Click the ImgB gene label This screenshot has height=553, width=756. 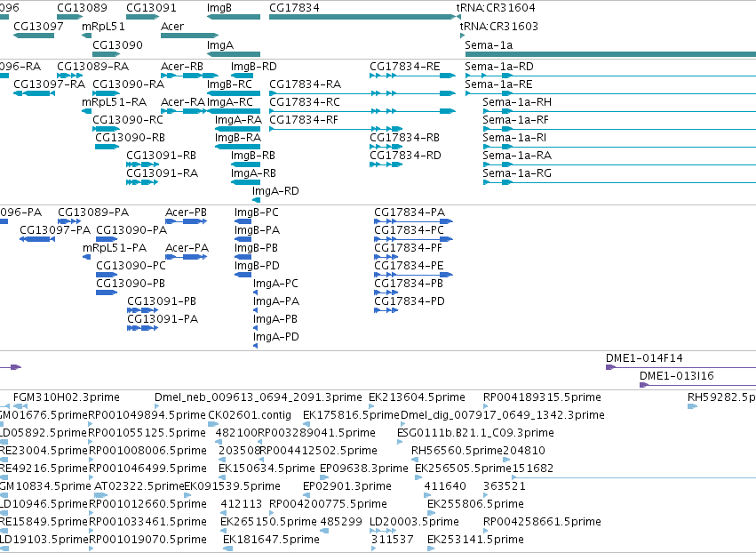coord(219,8)
